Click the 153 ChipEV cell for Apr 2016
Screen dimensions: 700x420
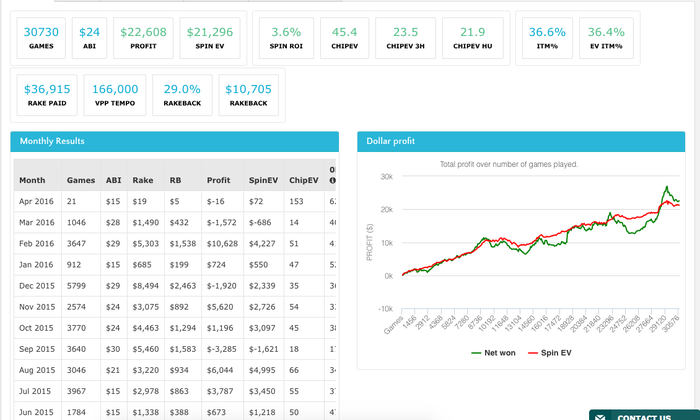[x=304, y=201]
